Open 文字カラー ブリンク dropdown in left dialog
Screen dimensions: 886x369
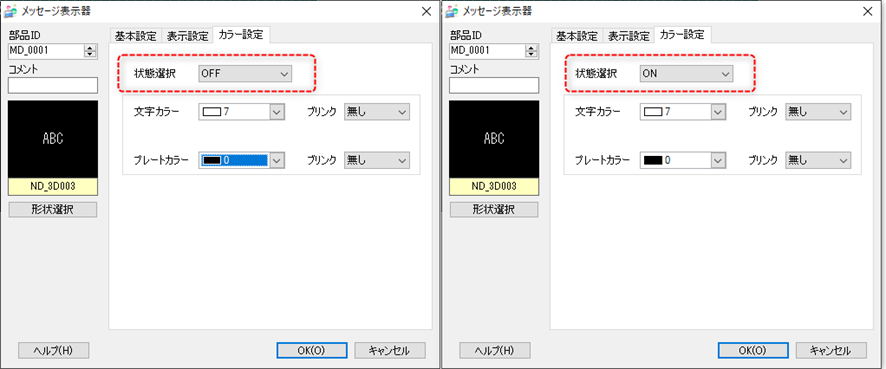(x=377, y=112)
